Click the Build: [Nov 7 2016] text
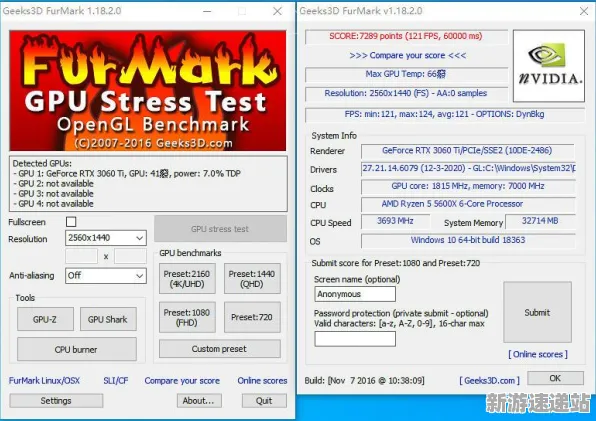 pos(364,380)
